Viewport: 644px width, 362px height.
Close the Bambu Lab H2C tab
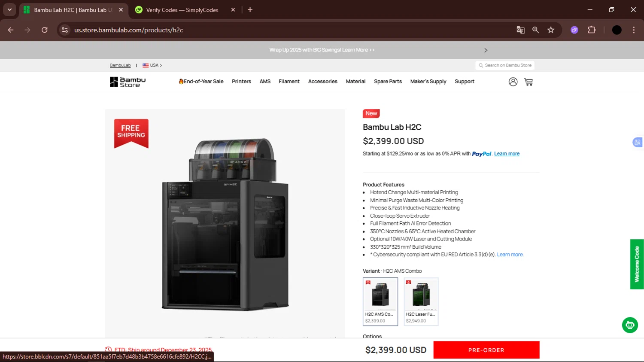121,10
